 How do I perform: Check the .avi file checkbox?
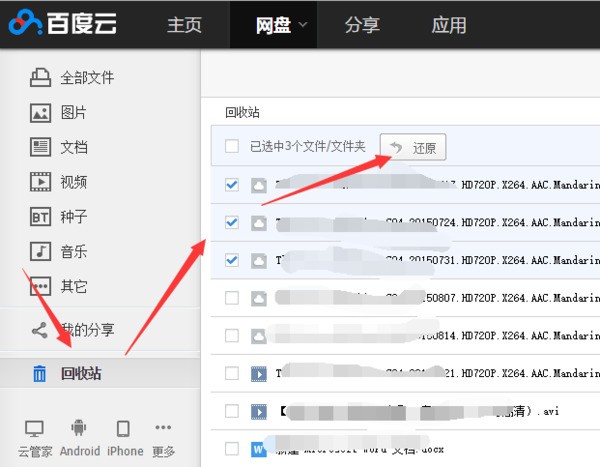pyautogui.click(x=232, y=411)
